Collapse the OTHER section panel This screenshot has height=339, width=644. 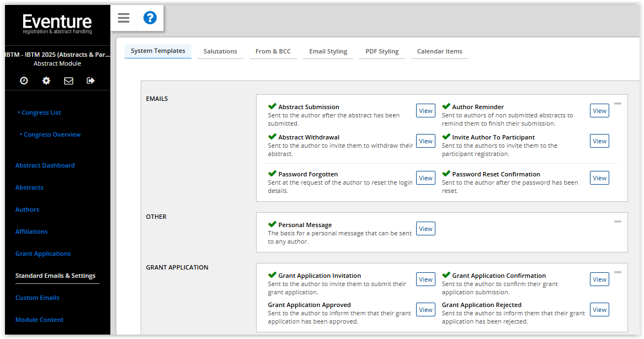618,221
